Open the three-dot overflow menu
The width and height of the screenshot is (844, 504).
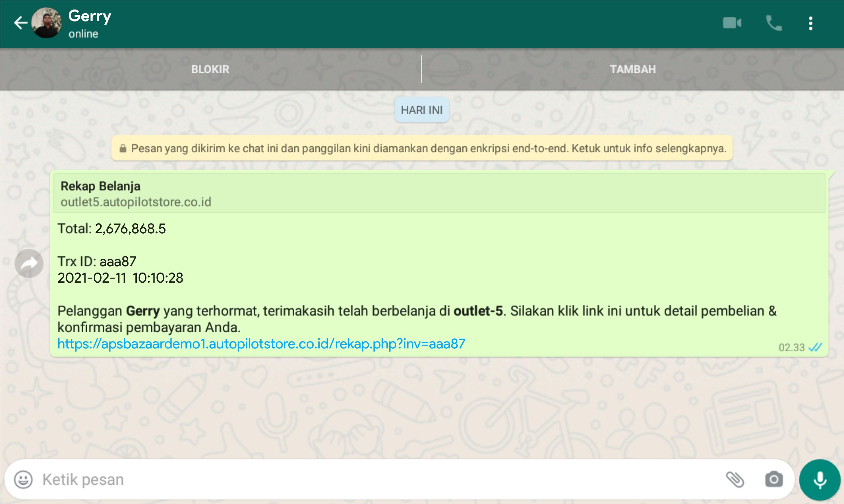[x=811, y=23]
